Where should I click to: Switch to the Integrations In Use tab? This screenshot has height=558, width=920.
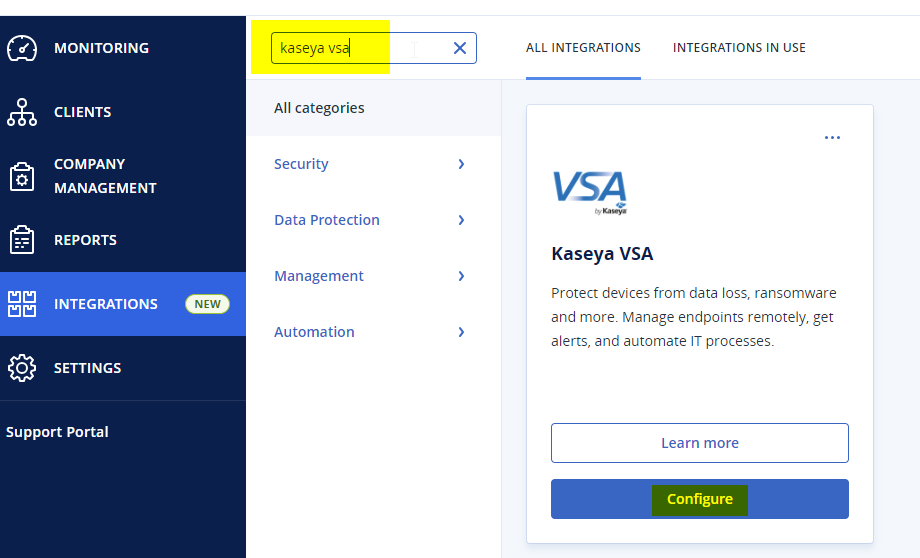click(x=739, y=48)
